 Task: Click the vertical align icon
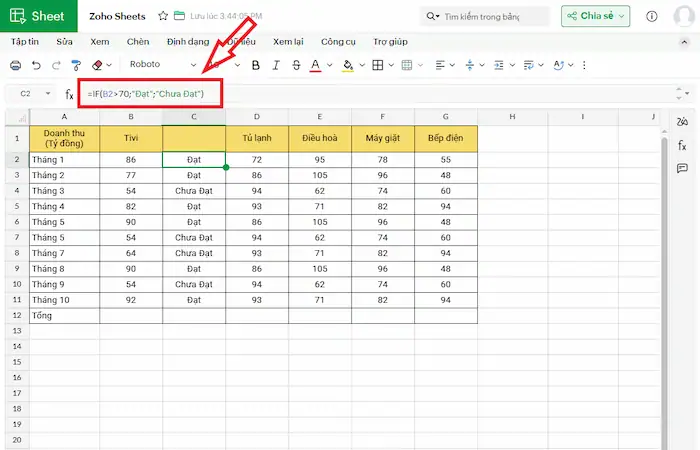pyautogui.click(x=470, y=65)
